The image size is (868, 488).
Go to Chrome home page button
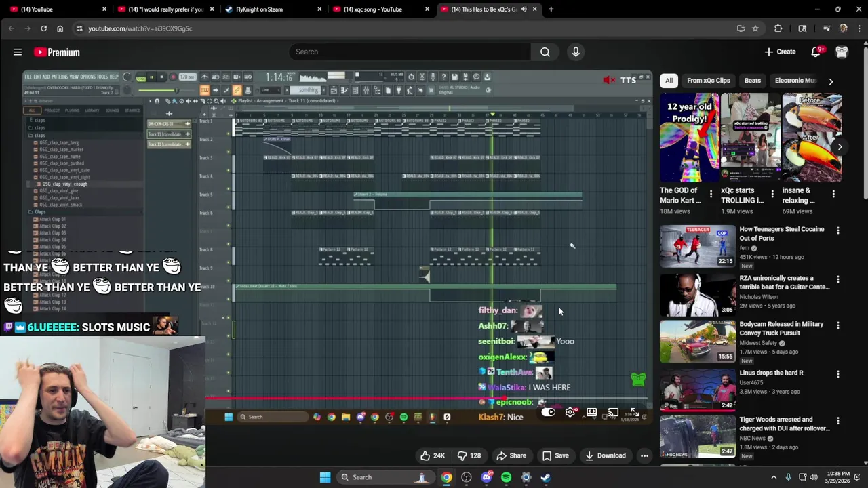pos(60,28)
